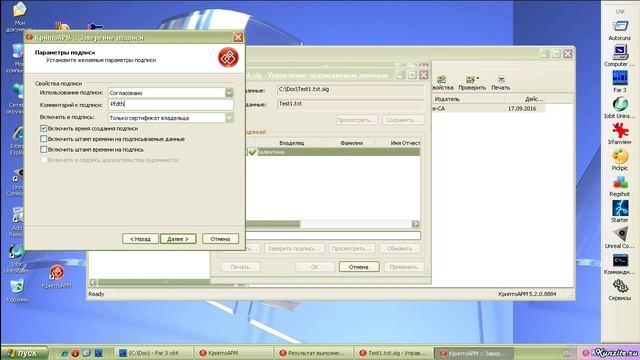Switch to КриптоАРМ taskbar item
Screen dimensions: 640x360
pyautogui.click(x=233, y=353)
